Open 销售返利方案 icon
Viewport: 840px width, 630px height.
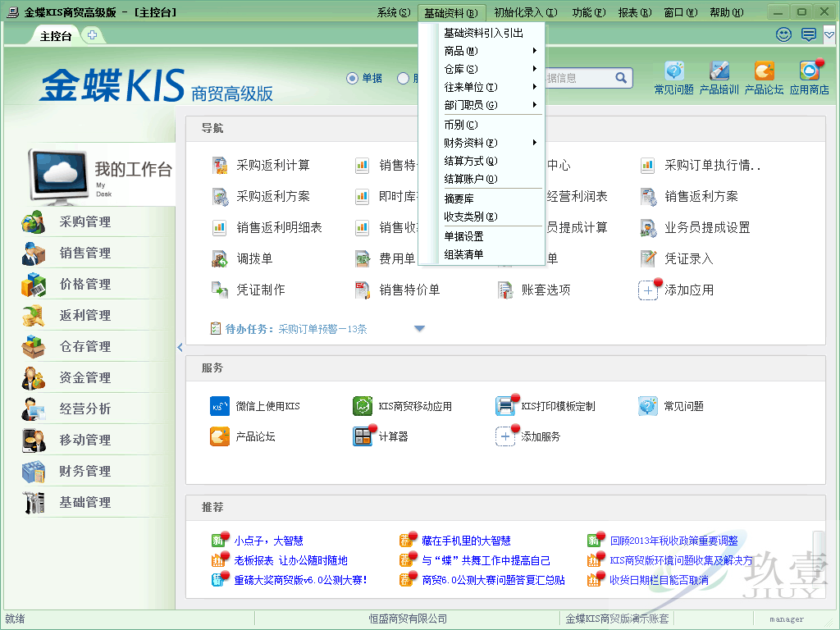click(x=648, y=197)
